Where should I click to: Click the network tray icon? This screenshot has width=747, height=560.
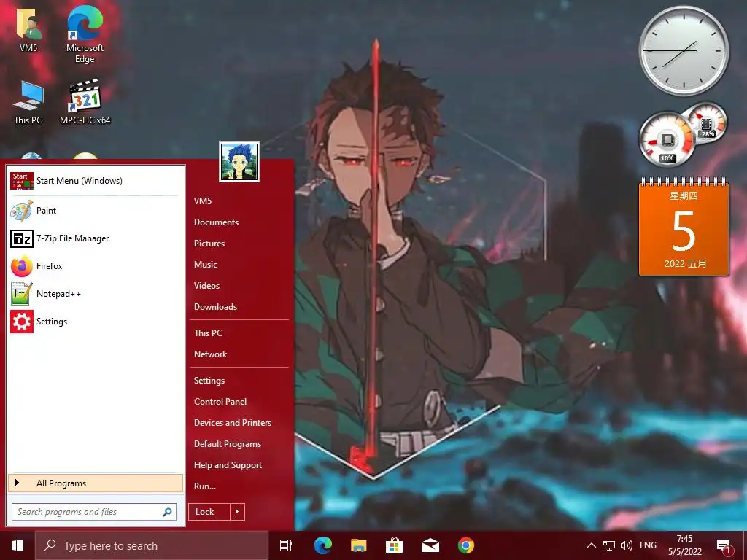tap(609, 545)
